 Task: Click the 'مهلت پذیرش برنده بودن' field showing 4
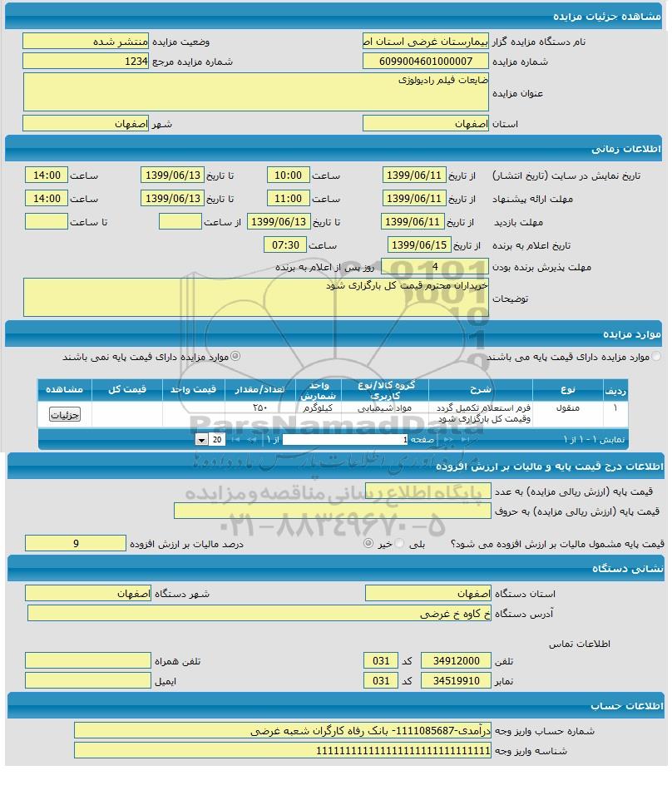(435, 267)
